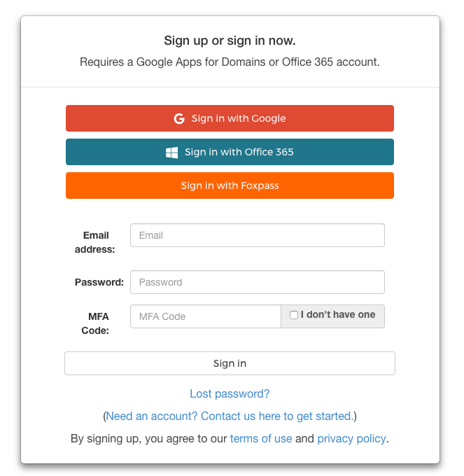Submit with the white Sign in button
Viewport: 464px width, 476px height.
(x=230, y=363)
